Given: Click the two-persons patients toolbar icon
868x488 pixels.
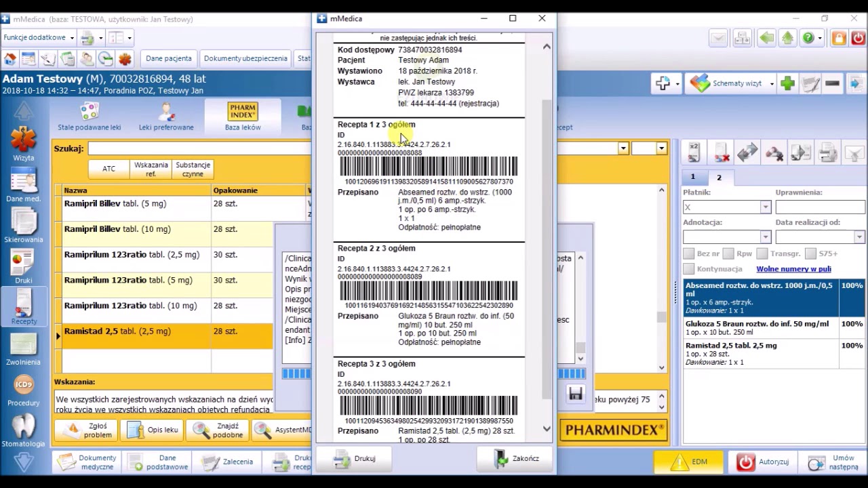Looking at the screenshot, I should (x=87, y=59).
